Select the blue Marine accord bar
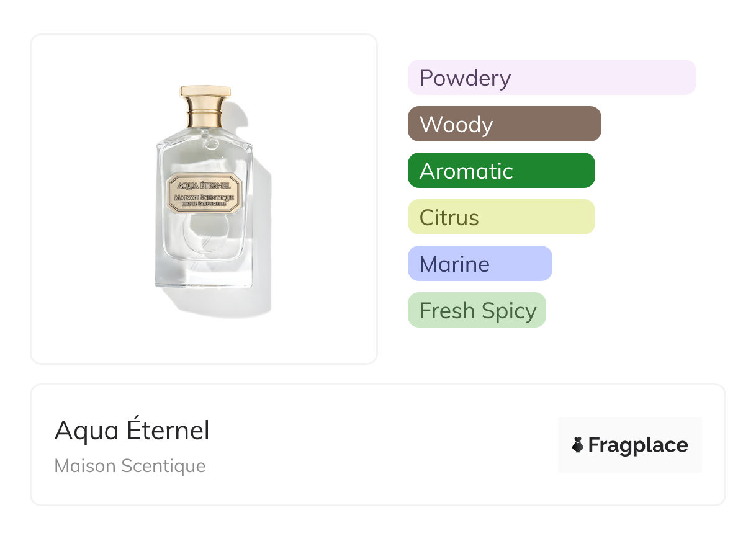This screenshot has height=536, width=756. tap(479, 264)
